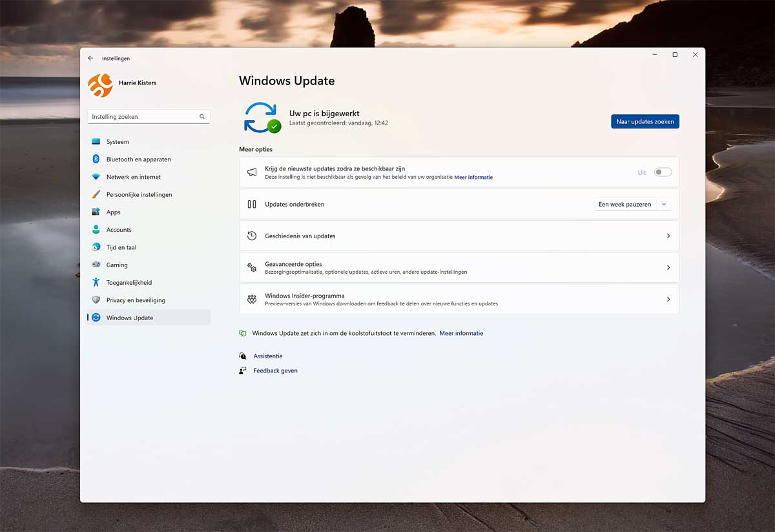Image resolution: width=775 pixels, height=532 pixels.
Task: Open Toegankelijkheid settings category
Action: click(149, 282)
